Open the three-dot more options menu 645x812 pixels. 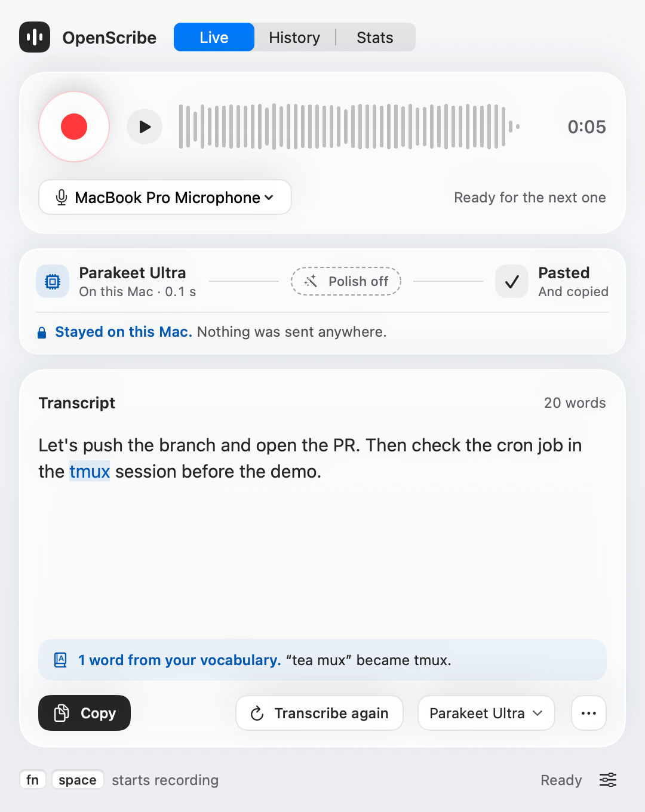589,713
